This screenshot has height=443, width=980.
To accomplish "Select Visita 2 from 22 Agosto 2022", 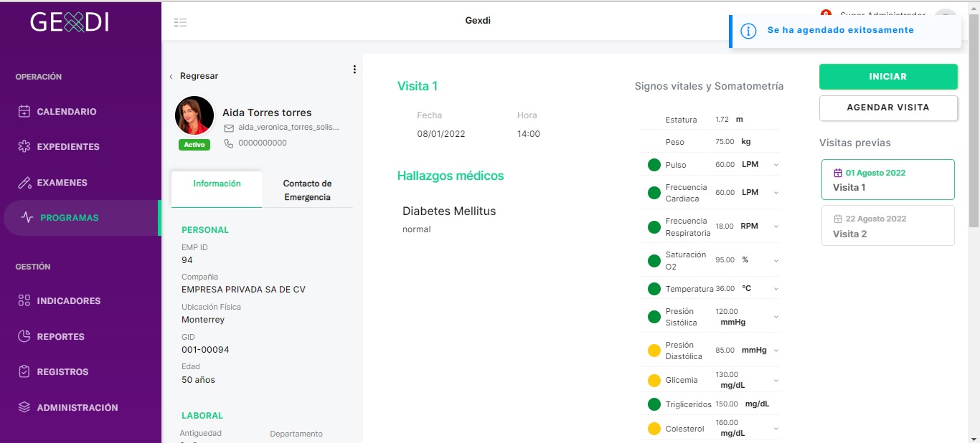I will point(888,226).
